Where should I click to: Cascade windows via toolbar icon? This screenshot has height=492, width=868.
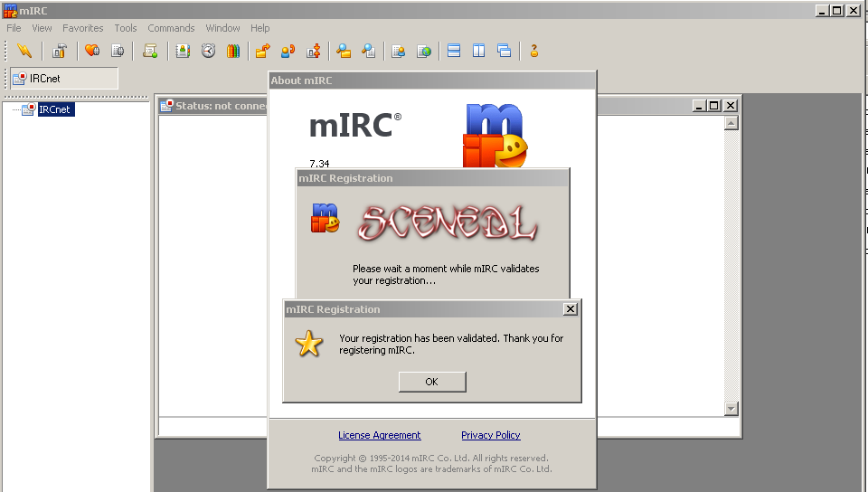coord(505,51)
